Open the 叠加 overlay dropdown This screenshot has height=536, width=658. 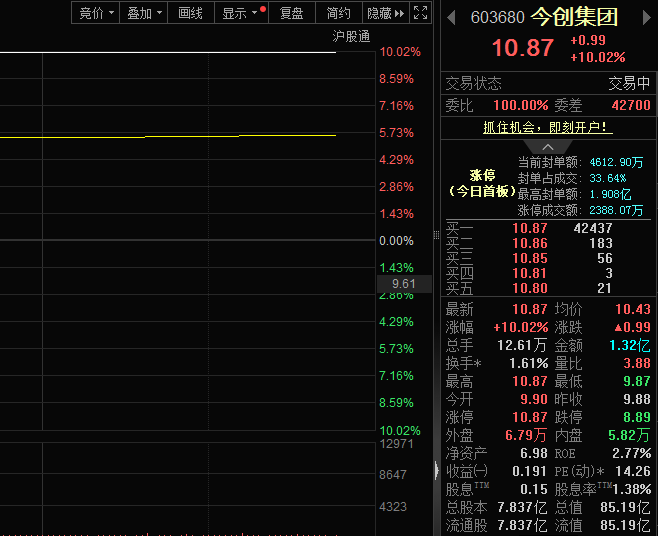[144, 13]
